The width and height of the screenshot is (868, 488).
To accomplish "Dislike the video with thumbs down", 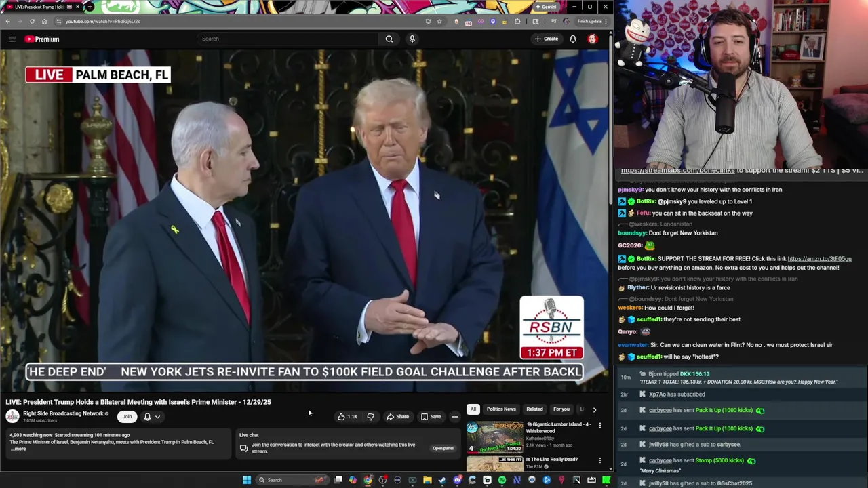I will tap(370, 417).
